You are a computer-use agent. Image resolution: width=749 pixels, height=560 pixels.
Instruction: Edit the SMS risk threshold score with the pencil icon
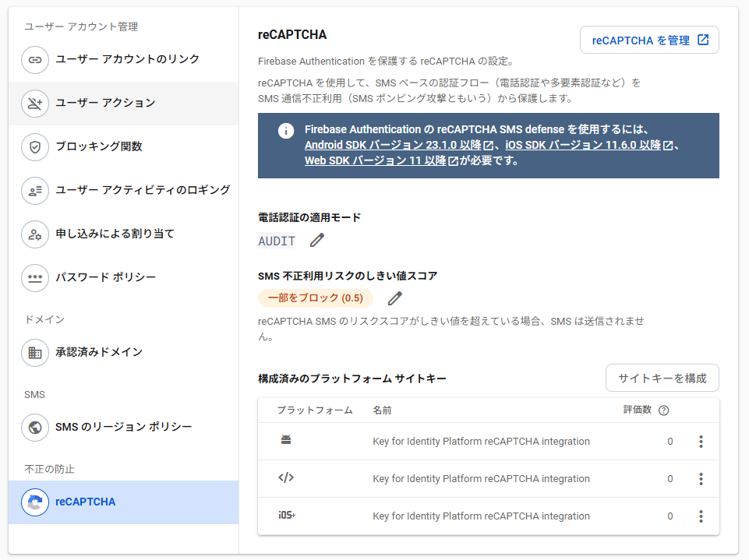[394, 298]
